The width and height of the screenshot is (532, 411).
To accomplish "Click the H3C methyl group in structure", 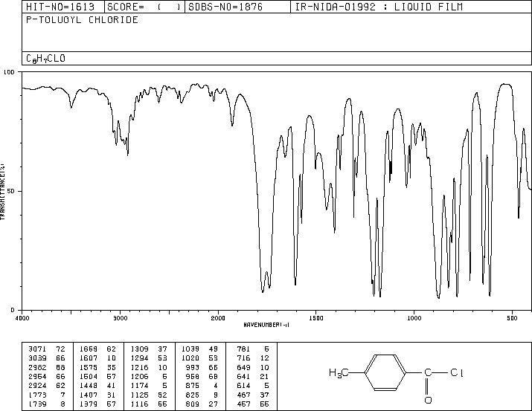I will pyautogui.click(x=339, y=373).
